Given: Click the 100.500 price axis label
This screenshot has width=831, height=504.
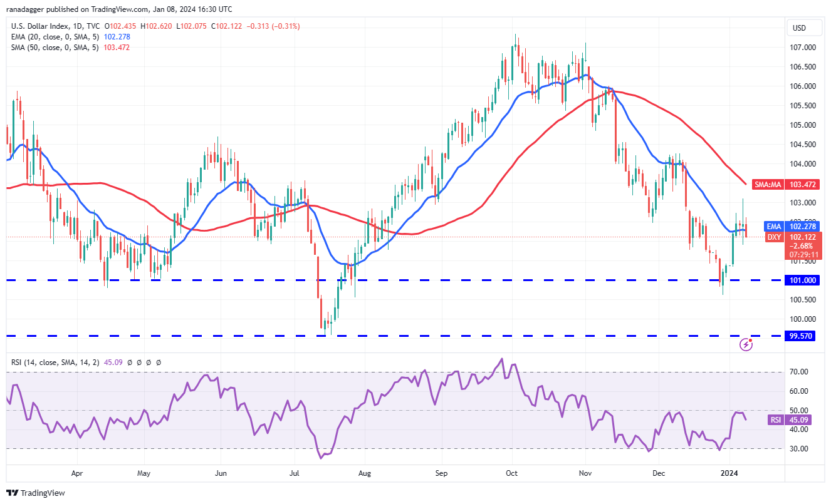Looking at the screenshot, I should (x=803, y=300).
